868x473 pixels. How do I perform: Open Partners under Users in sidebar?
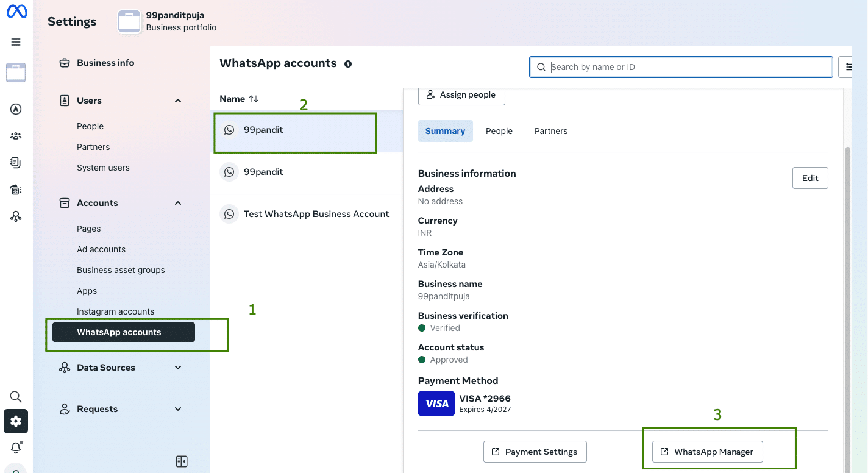coord(93,147)
